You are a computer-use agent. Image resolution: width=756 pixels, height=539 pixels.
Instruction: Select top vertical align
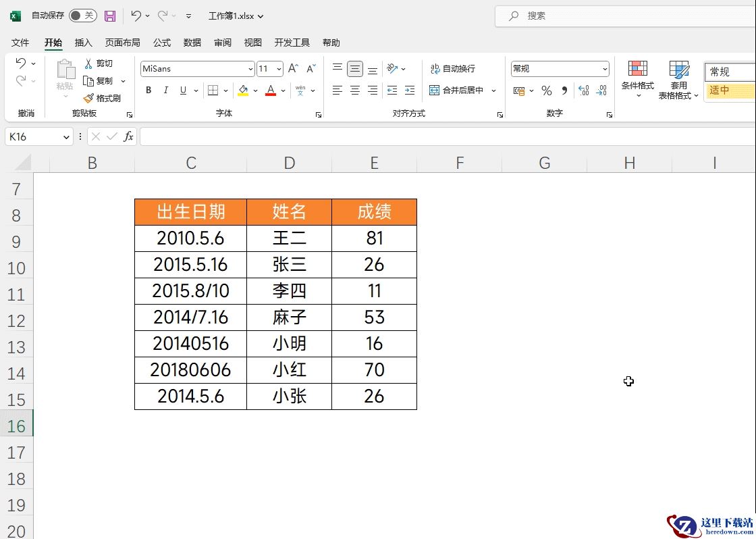pyautogui.click(x=337, y=68)
